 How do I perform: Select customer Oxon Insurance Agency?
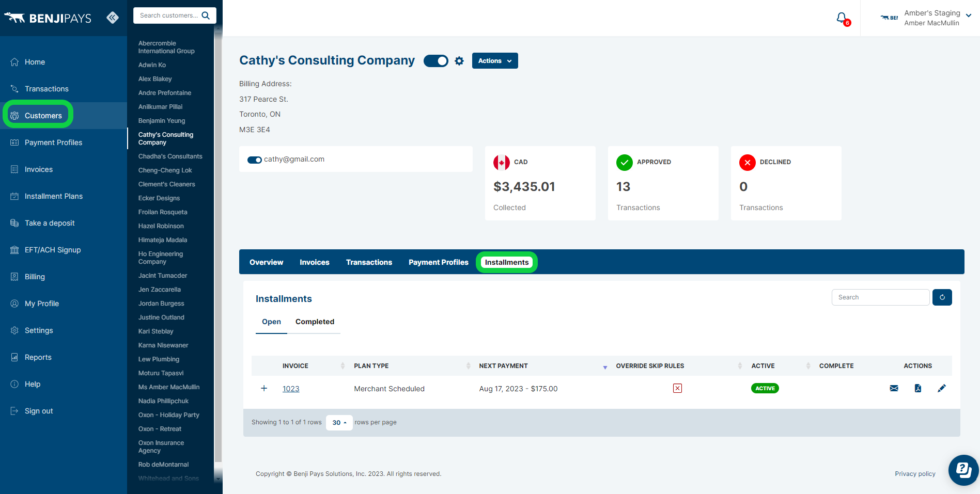pyautogui.click(x=161, y=447)
